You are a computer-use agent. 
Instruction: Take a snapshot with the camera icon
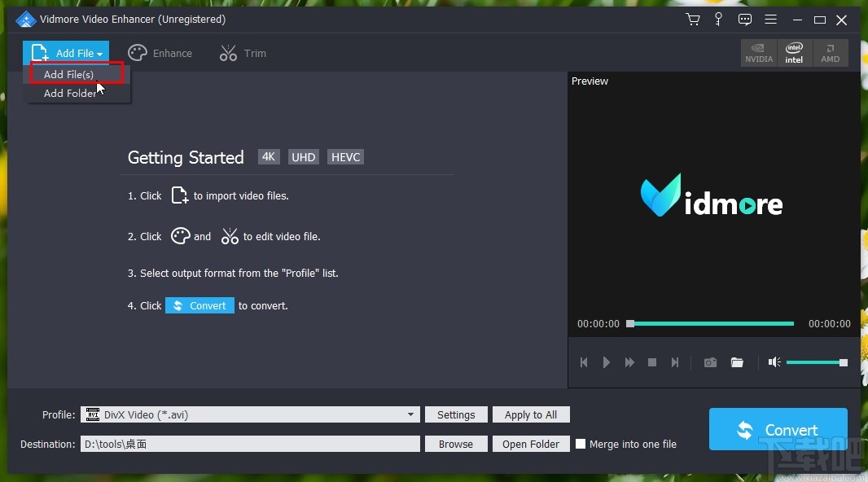[x=710, y=362]
